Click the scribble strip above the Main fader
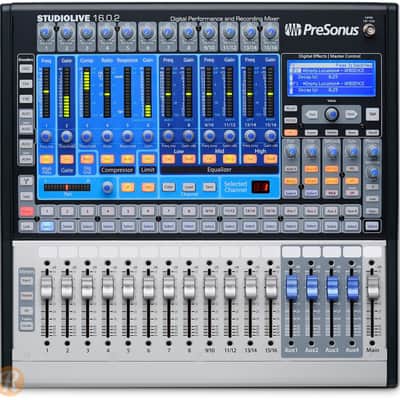The image size is (400, 400). (x=373, y=252)
